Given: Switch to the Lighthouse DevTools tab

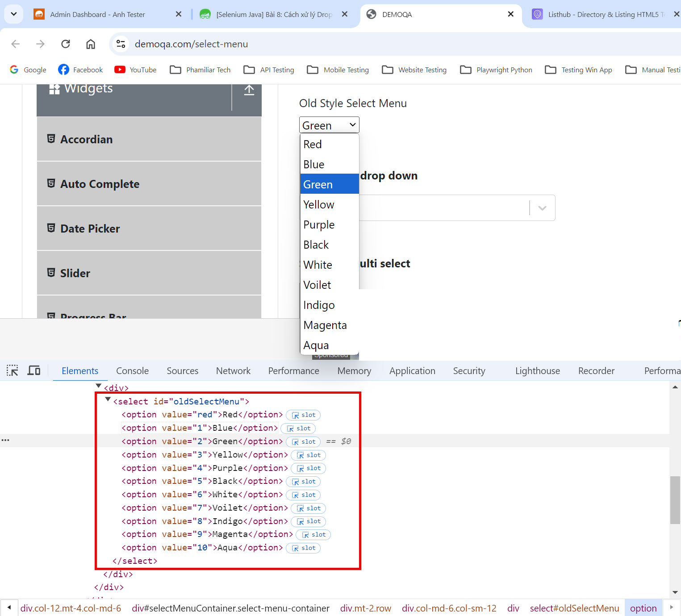Looking at the screenshot, I should point(538,371).
